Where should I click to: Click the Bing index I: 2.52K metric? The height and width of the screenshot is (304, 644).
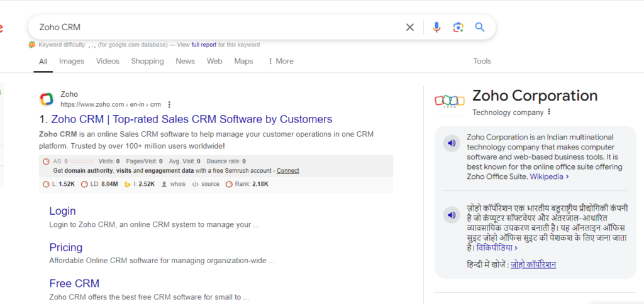140,184
